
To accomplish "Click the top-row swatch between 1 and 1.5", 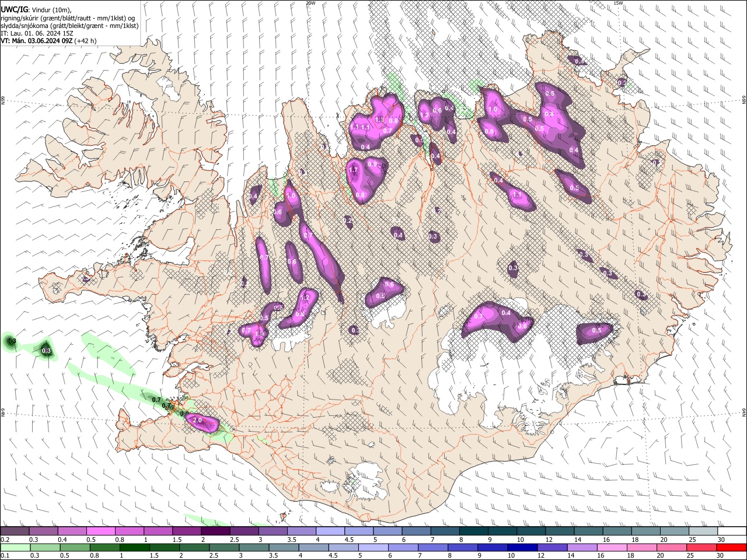I will 158,531.
